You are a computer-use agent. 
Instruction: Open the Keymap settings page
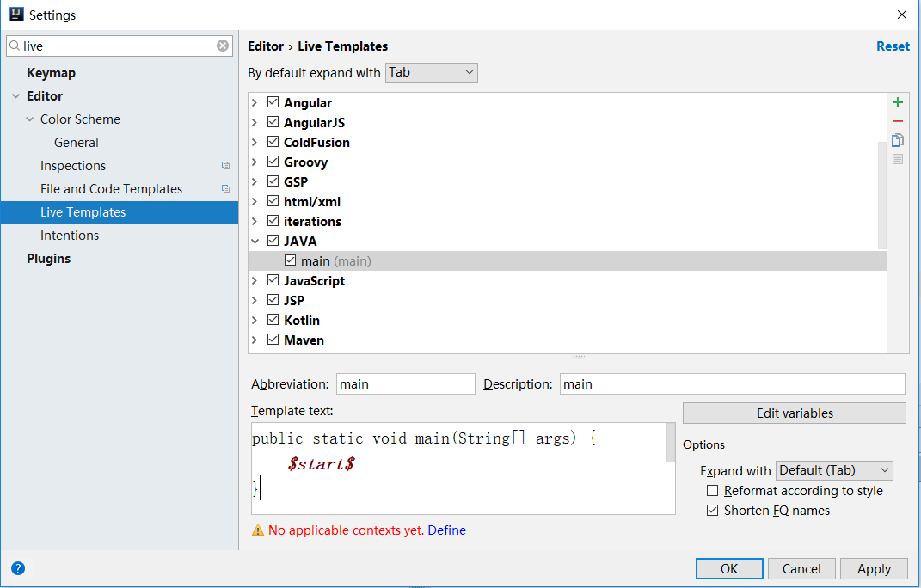(x=51, y=73)
